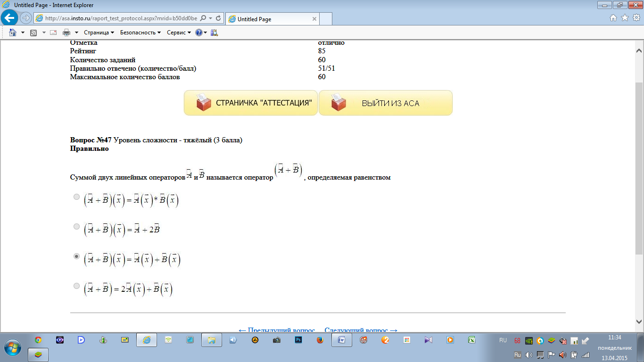644x362 pixels.
Task: Open Photoshop from the taskbar
Action: pos(298,340)
